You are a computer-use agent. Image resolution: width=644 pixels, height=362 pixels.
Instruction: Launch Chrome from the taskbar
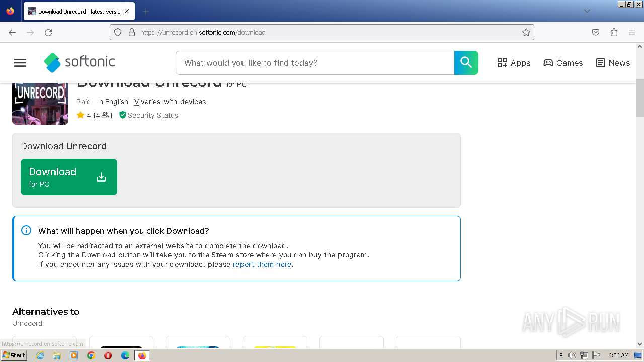(91, 355)
